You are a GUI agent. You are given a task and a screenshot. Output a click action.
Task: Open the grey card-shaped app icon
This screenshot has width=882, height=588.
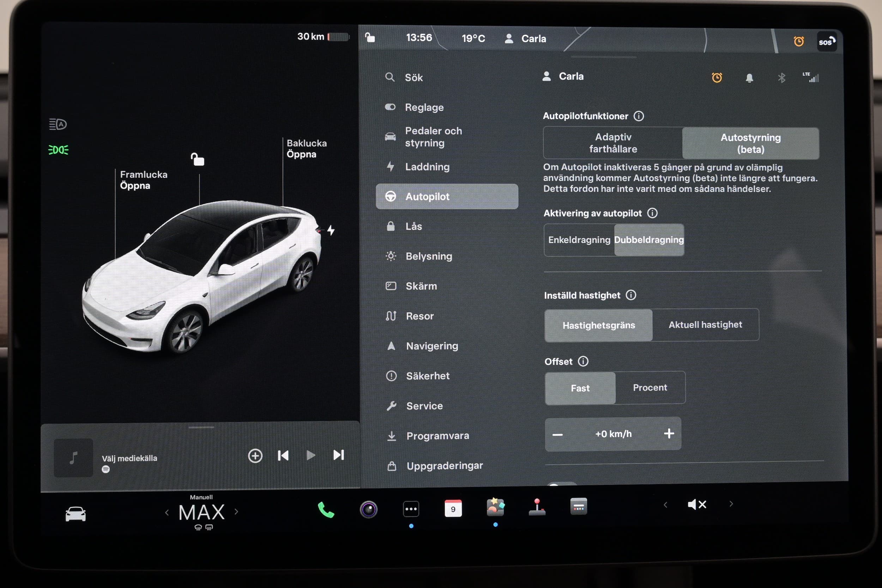click(x=579, y=507)
